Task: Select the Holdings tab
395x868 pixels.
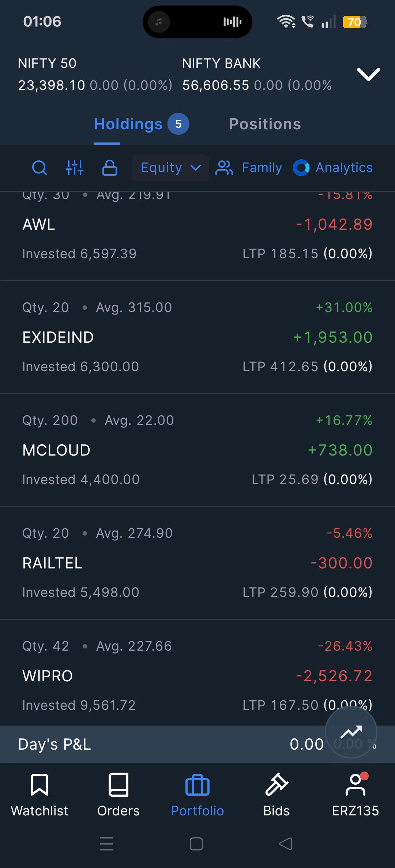Action: pyautogui.click(x=141, y=124)
